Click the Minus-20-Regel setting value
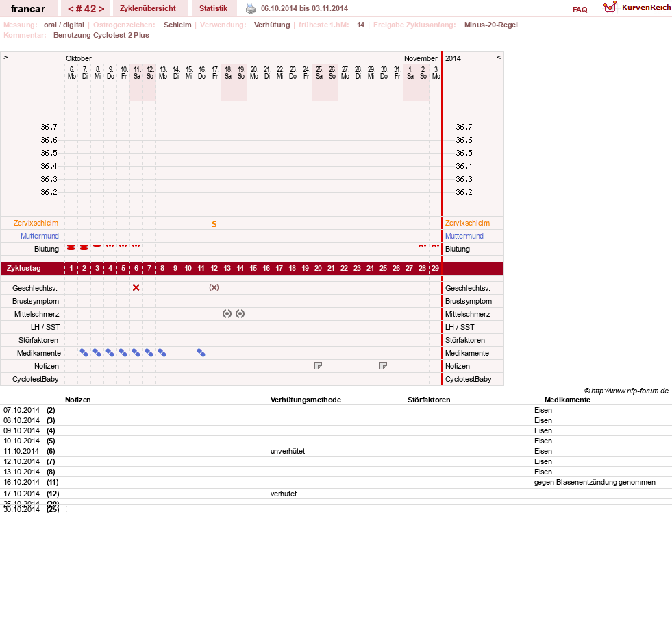This screenshot has width=672, height=632. point(490,25)
